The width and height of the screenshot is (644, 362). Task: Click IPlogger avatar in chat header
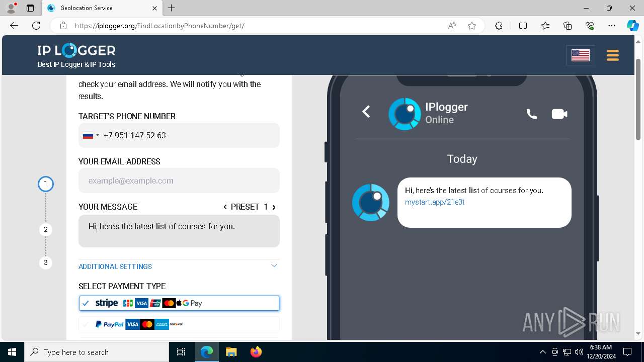pos(405,114)
